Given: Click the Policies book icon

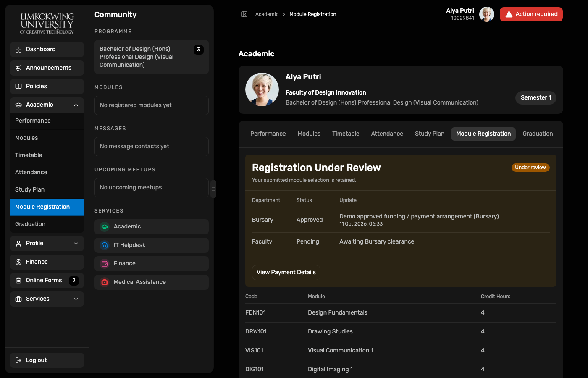Looking at the screenshot, I should tap(18, 87).
